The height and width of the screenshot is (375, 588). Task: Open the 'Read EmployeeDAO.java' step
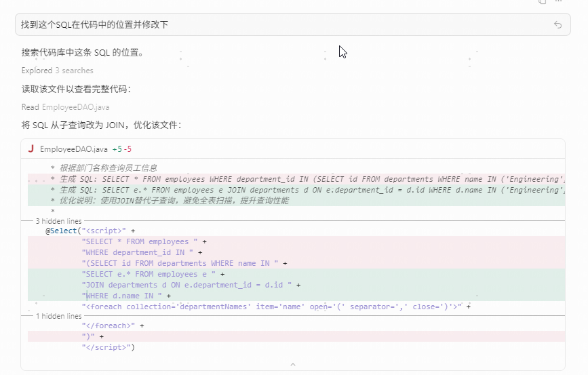point(65,107)
